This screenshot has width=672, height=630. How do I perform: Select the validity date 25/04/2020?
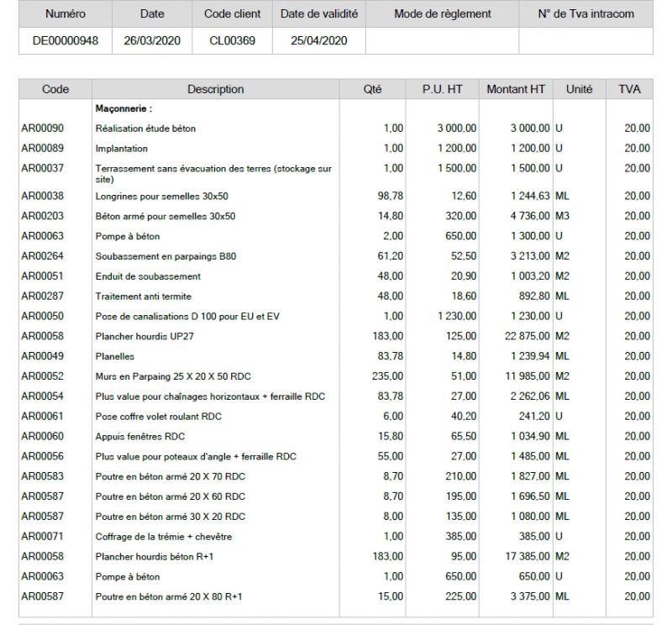(318, 41)
